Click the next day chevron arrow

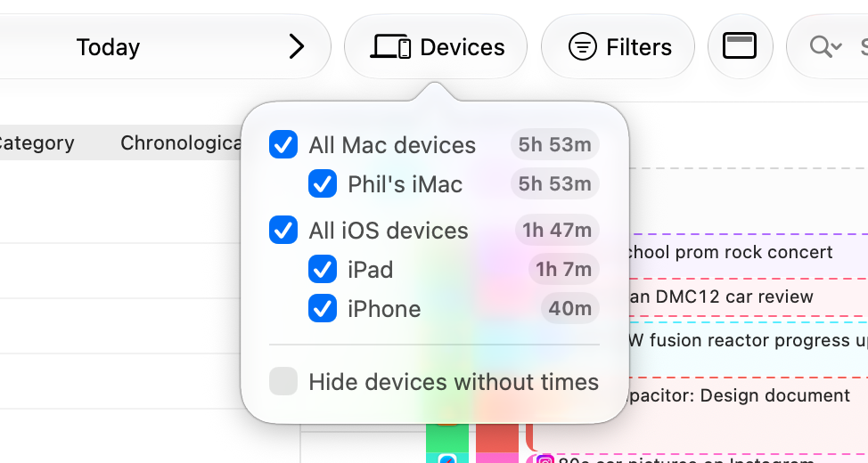(297, 46)
